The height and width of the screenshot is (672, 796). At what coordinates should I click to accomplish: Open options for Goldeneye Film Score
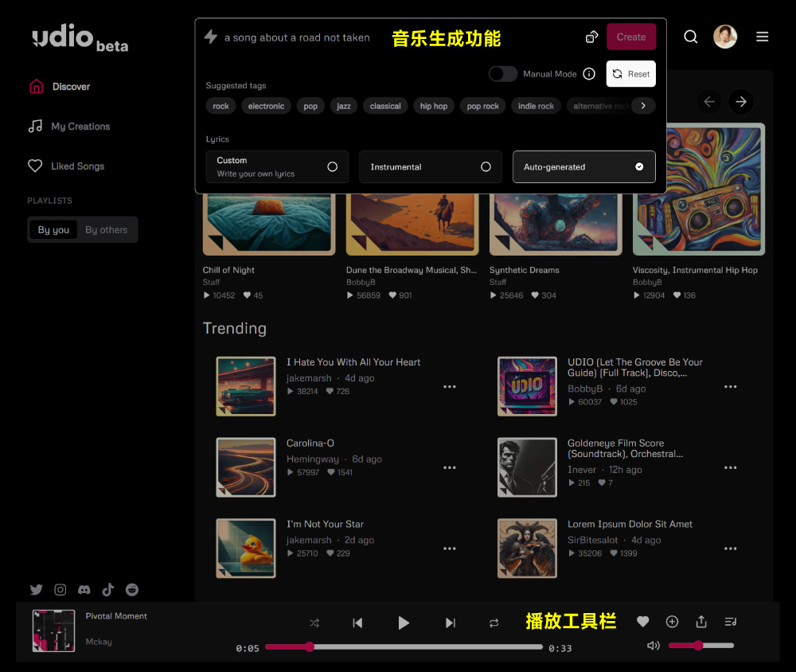730,467
